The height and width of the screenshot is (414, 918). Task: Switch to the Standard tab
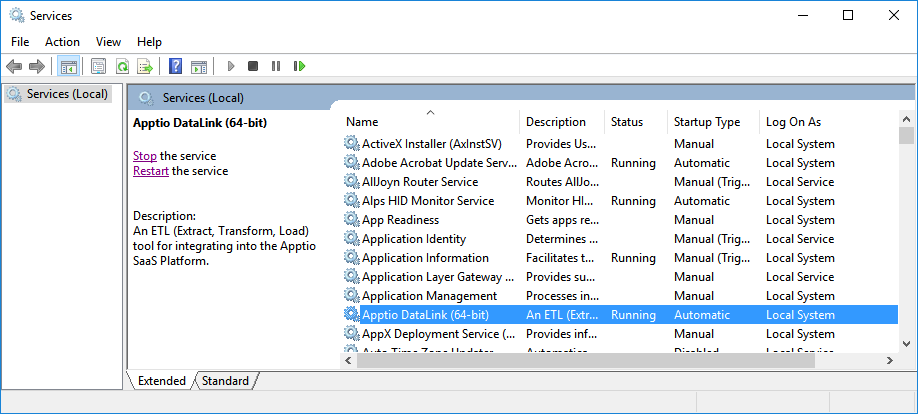pos(225,381)
